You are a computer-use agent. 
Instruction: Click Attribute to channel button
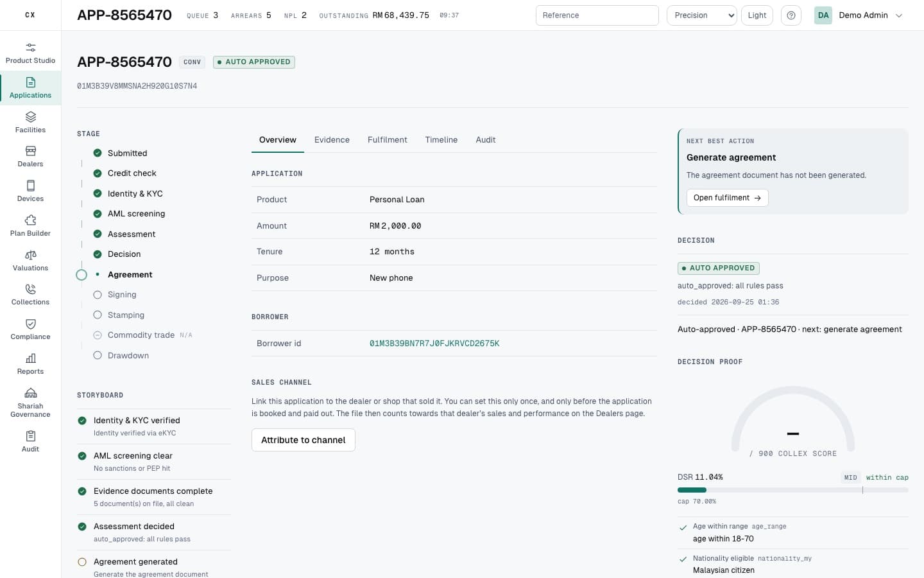coord(304,440)
